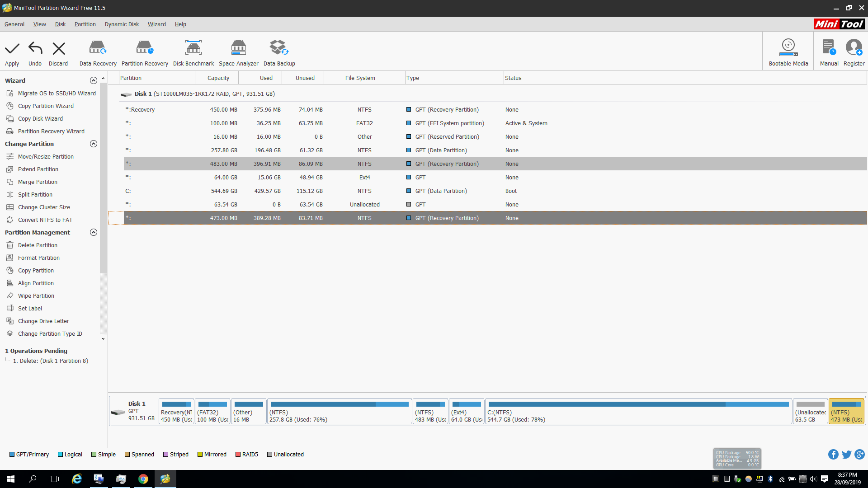This screenshot has height=488, width=868.
Task: Open Data Backup tool
Action: point(279,53)
